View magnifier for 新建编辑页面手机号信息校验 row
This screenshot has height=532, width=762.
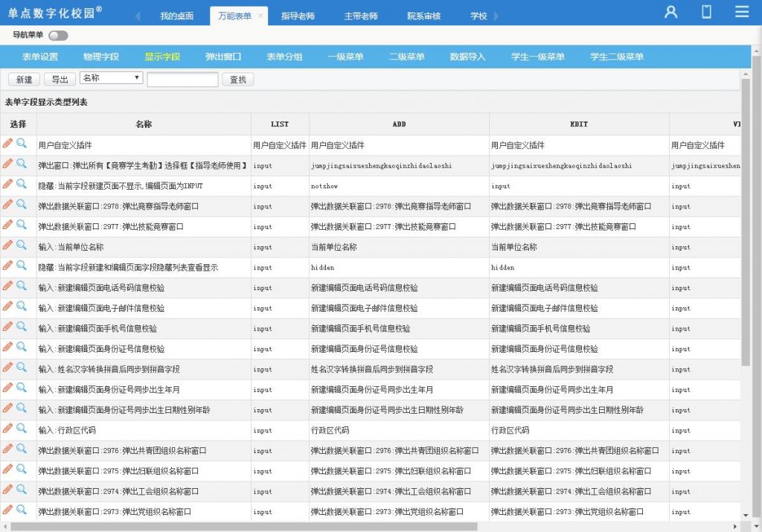point(22,327)
